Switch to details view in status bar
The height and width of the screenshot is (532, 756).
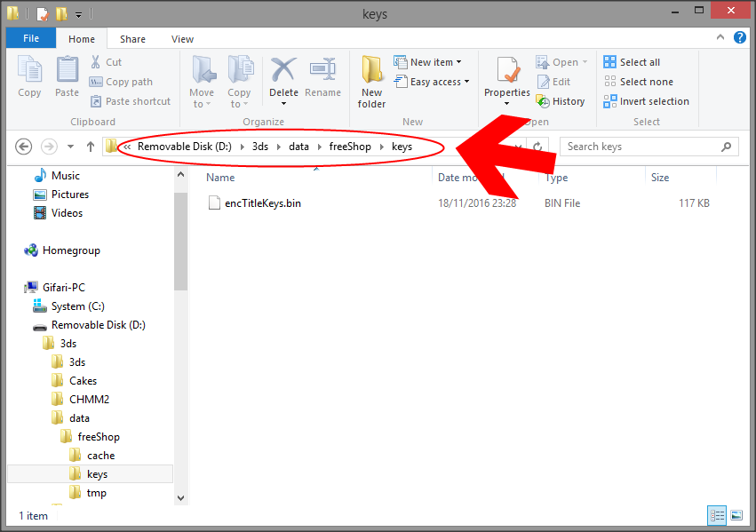pos(717,516)
